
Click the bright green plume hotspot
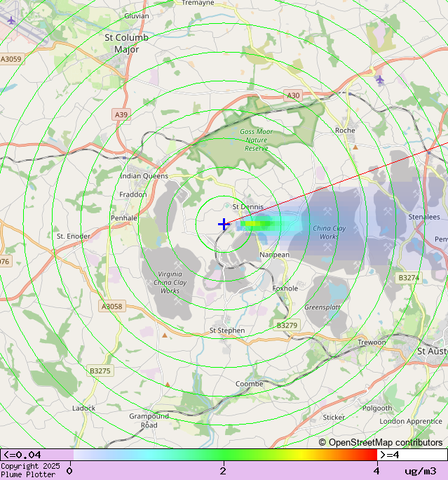tap(255, 224)
